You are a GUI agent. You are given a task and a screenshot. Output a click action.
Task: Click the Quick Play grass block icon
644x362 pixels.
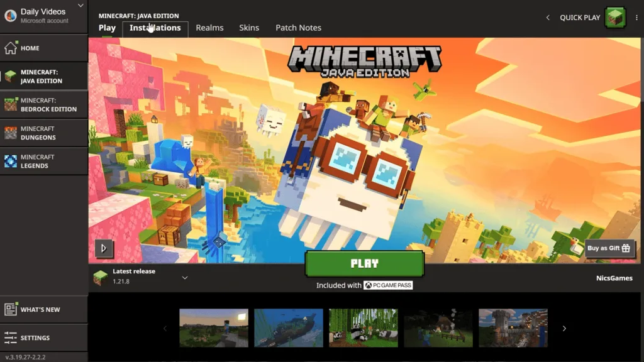point(615,18)
